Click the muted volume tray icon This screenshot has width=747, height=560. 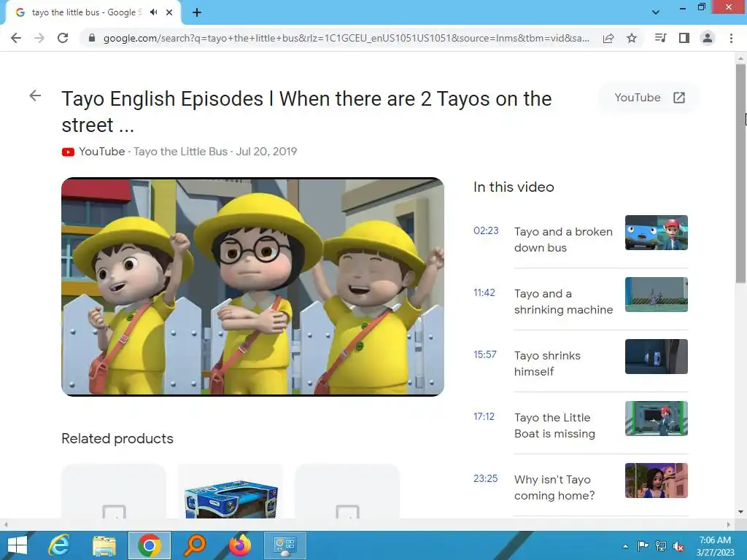[x=678, y=546]
